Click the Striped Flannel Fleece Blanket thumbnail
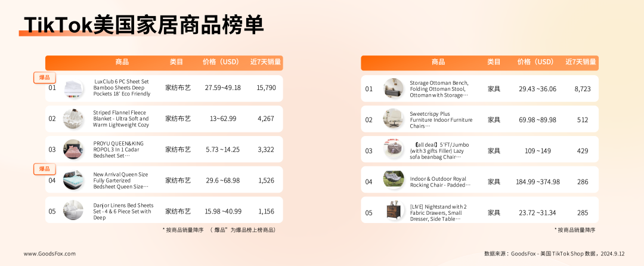Viewport: 644px width, 266px height. [73, 119]
